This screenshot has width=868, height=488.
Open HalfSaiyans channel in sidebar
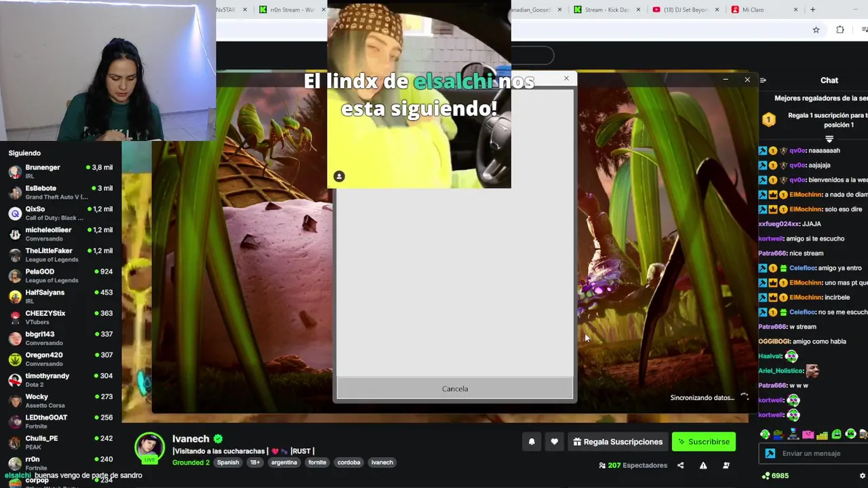tap(61, 296)
